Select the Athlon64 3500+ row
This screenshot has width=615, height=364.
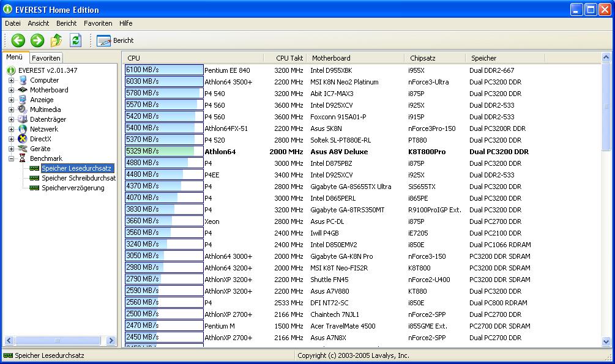click(x=363, y=82)
